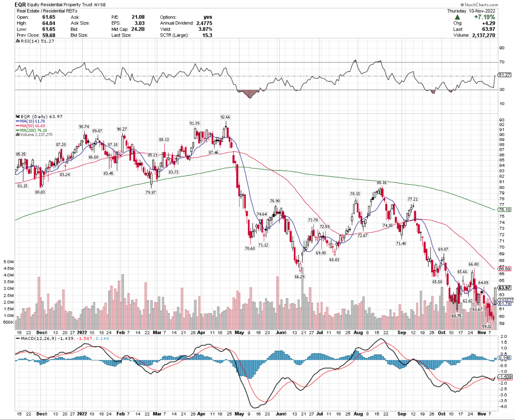
Task: Click the +7.19% percent change value
Action: click(x=484, y=17)
